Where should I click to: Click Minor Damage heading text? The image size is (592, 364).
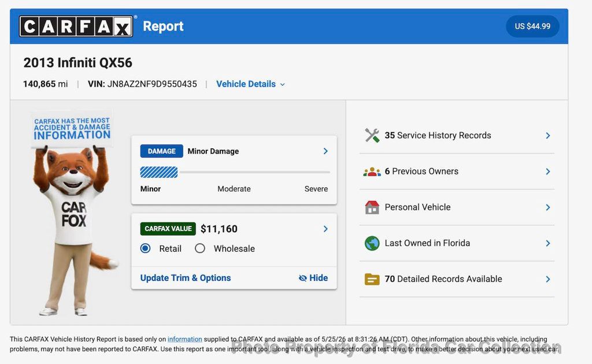213,151
